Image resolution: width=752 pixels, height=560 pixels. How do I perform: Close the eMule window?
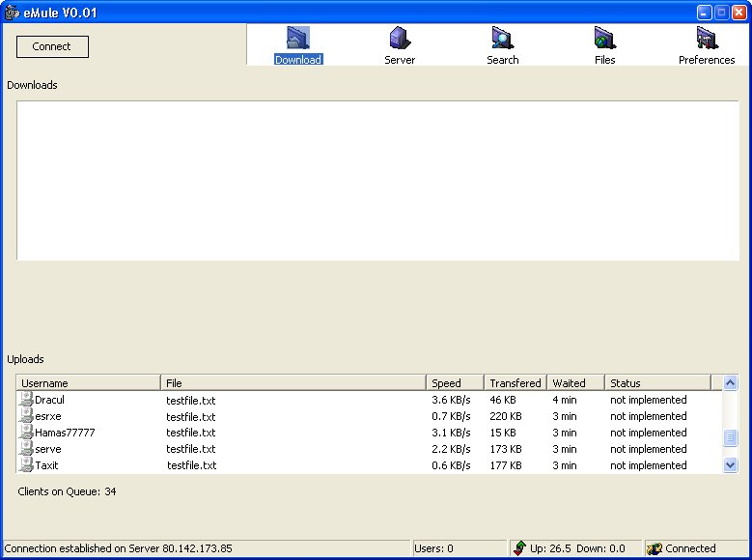coord(739,13)
